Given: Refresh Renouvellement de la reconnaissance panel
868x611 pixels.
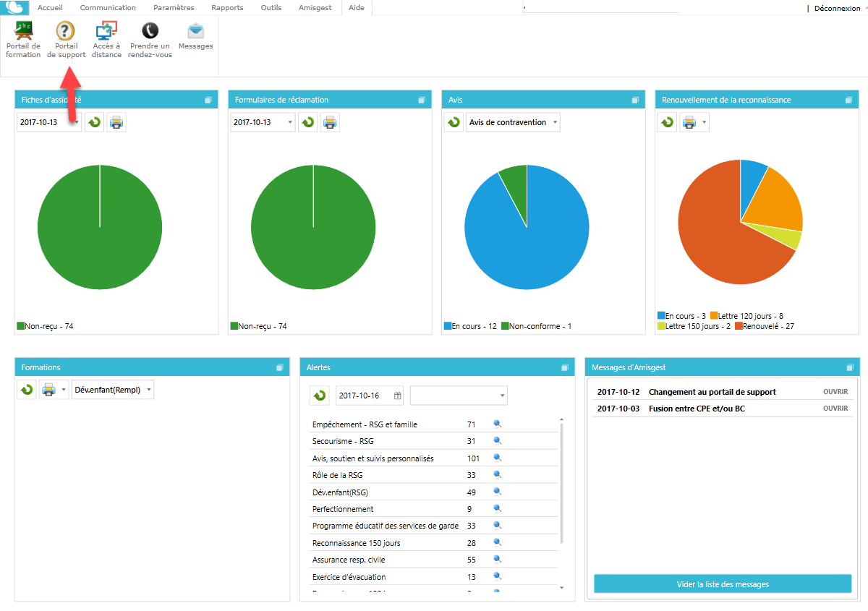Looking at the screenshot, I should pos(667,122).
